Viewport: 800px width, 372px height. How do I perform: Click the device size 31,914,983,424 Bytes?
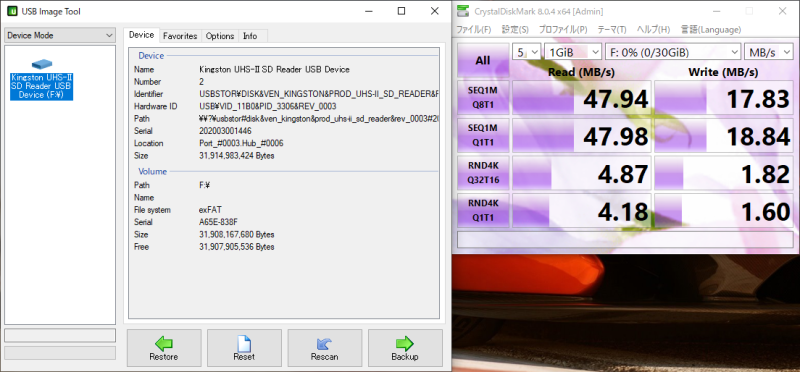coord(237,156)
